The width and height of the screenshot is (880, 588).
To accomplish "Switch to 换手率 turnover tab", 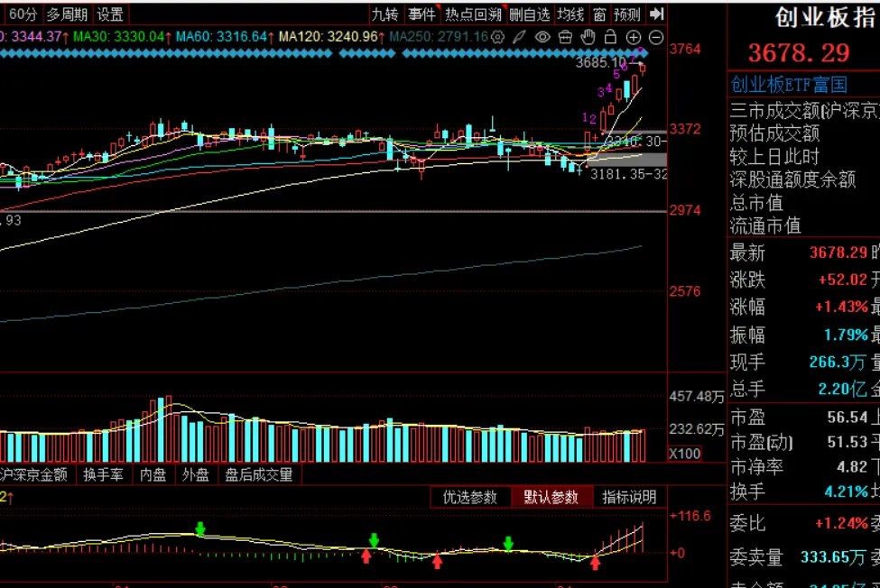I will [x=103, y=474].
